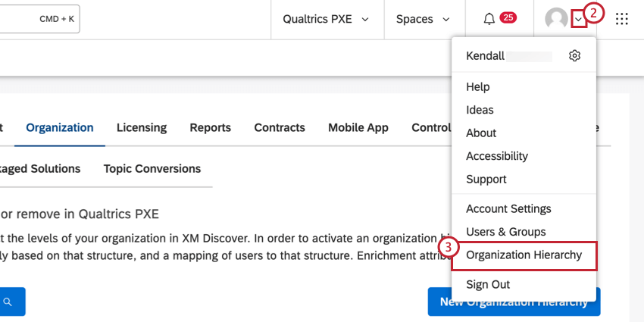Select Organization Hierarchy menu item
The height and width of the screenshot is (322, 644).
(x=524, y=255)
